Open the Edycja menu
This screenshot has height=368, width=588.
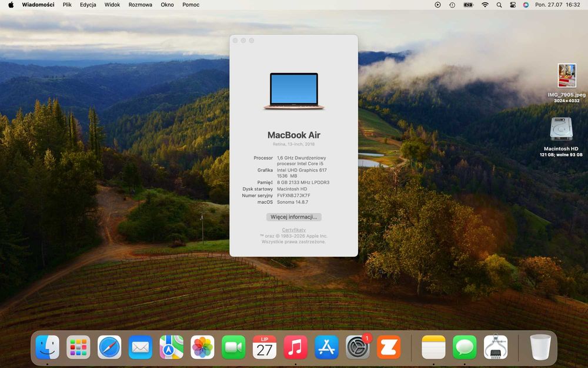[x=88, y=5]
